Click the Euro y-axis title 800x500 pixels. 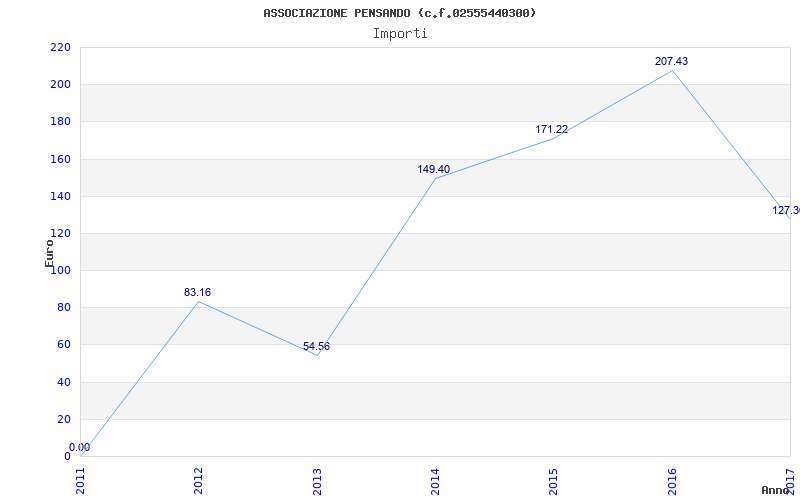click(49, 253)
